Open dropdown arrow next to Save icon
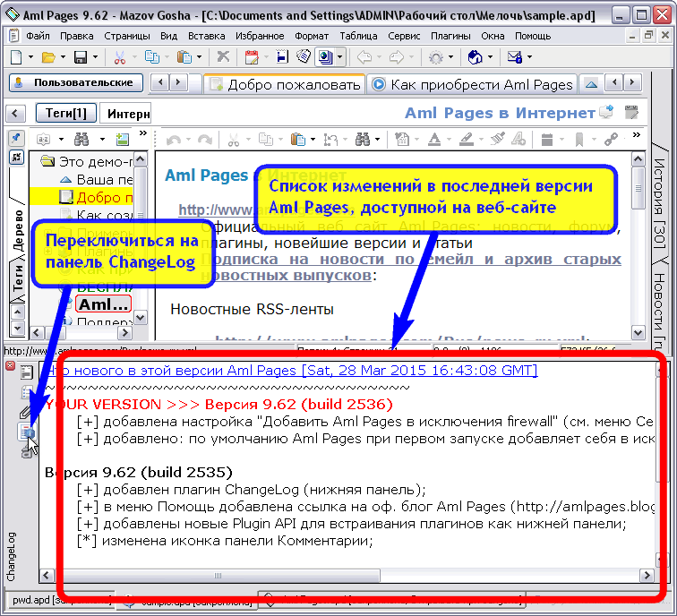 96,56
